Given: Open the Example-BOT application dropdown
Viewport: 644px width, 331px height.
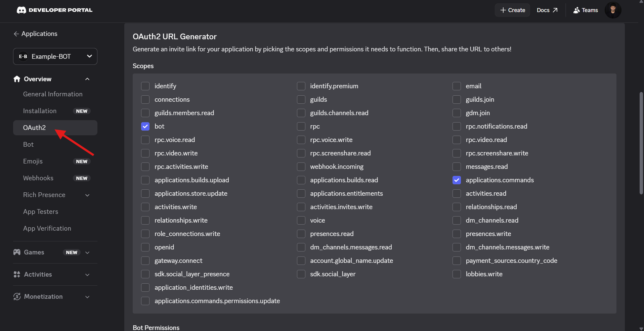Looking at the screenshot, I should [55, 56].
